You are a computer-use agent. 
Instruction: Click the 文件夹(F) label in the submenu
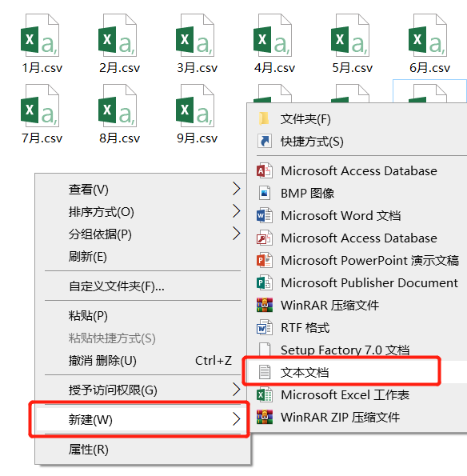pos(305,118)
